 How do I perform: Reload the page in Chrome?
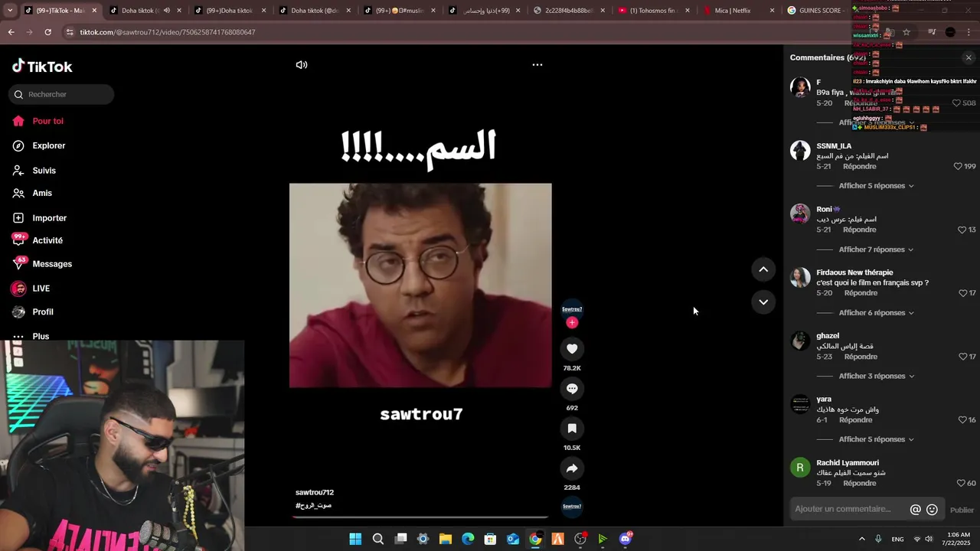coord(47,32)
